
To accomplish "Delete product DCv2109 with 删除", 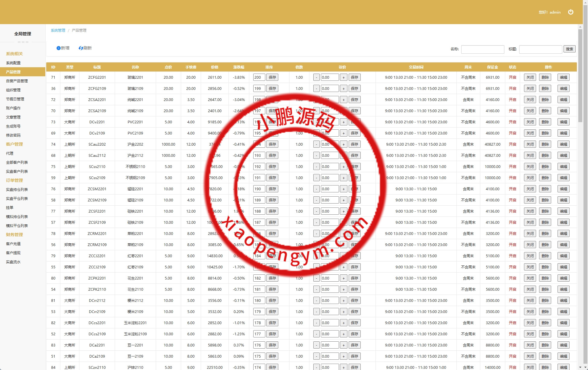I will [545, 133].
